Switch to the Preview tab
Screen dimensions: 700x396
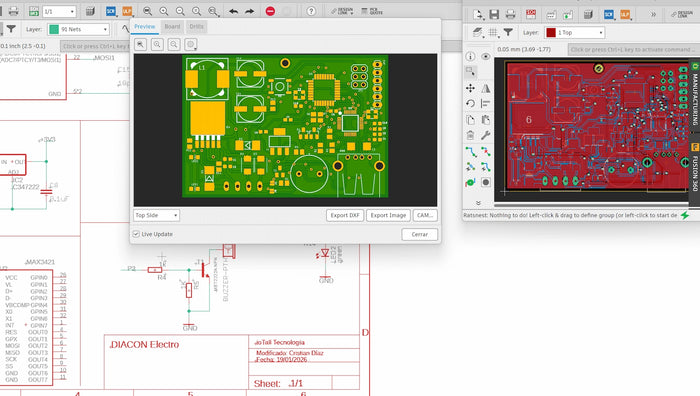(x=145, y=27)
